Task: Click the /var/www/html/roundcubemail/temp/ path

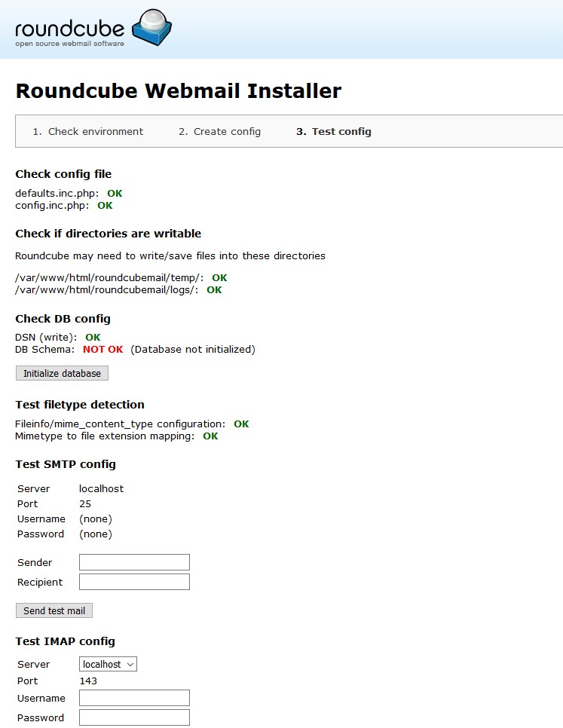Action: pos(109,277)
